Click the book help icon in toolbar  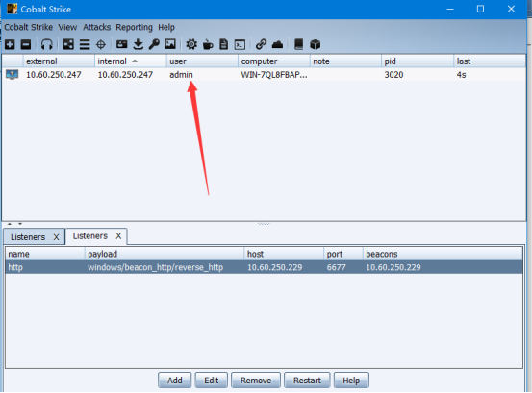click(x=298, y=44)
